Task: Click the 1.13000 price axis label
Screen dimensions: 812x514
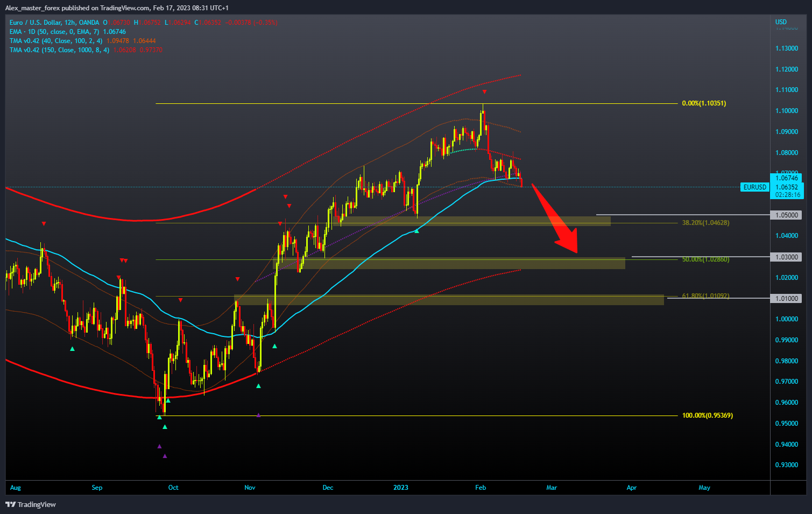Action: [786, 48]
